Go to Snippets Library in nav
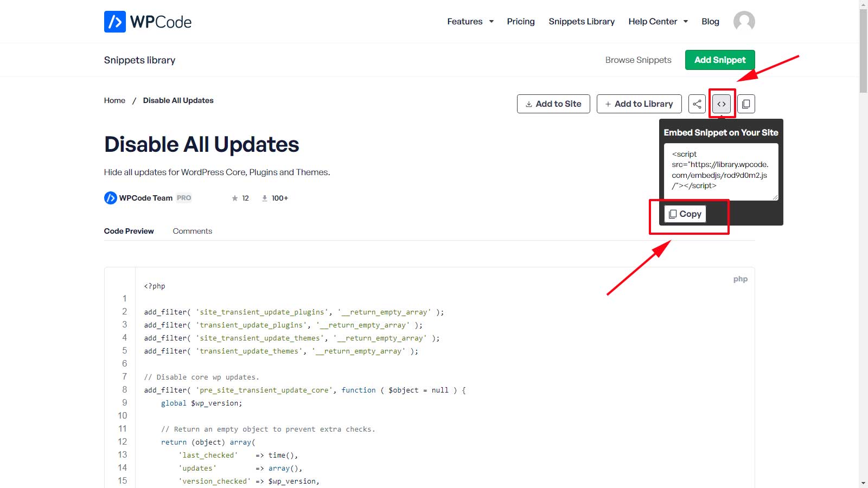 582,22
